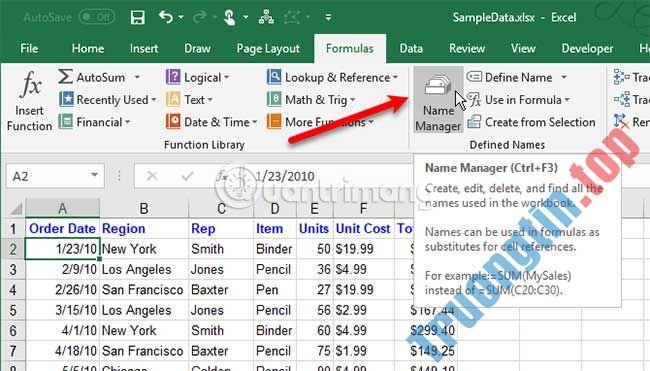Open the Math & Trig functions menu
Viewport: 650px width, 371px height.
pyautogui.click(x=311, y=99)
